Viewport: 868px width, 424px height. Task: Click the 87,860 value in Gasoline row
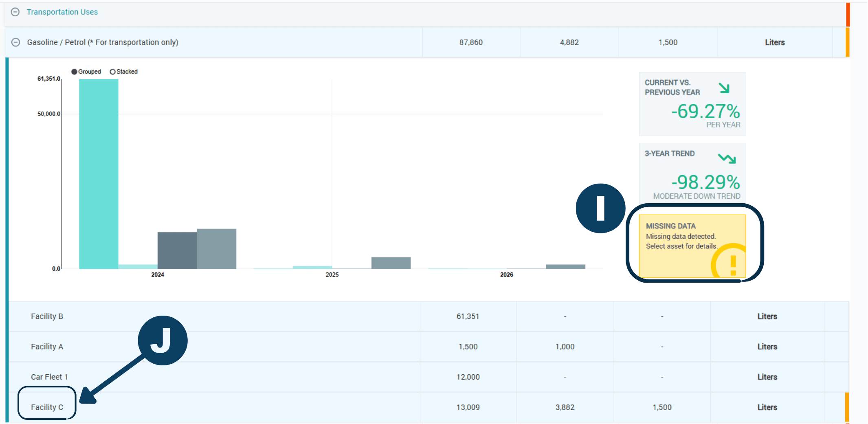[471, 42]
